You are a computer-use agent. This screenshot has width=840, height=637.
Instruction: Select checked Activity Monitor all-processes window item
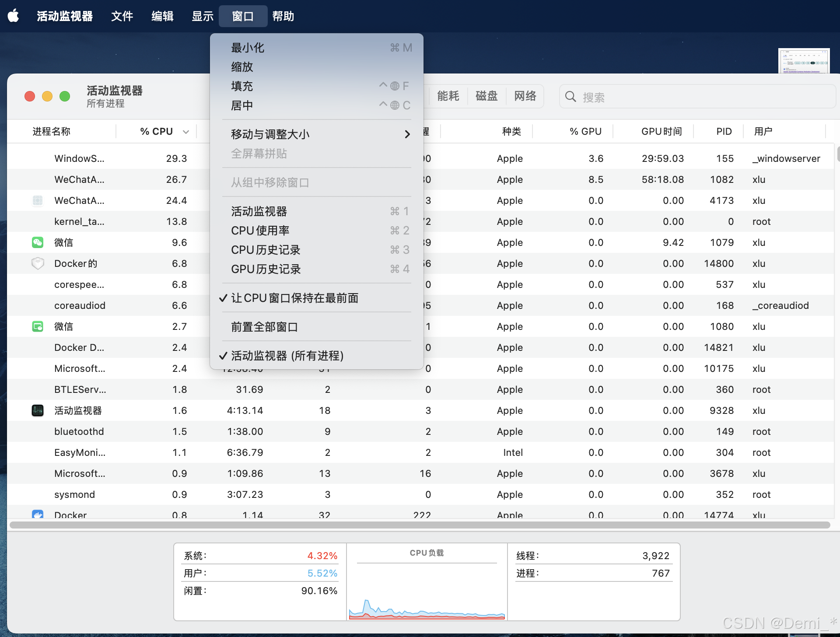pyautogui.click(x=287, y=356)
